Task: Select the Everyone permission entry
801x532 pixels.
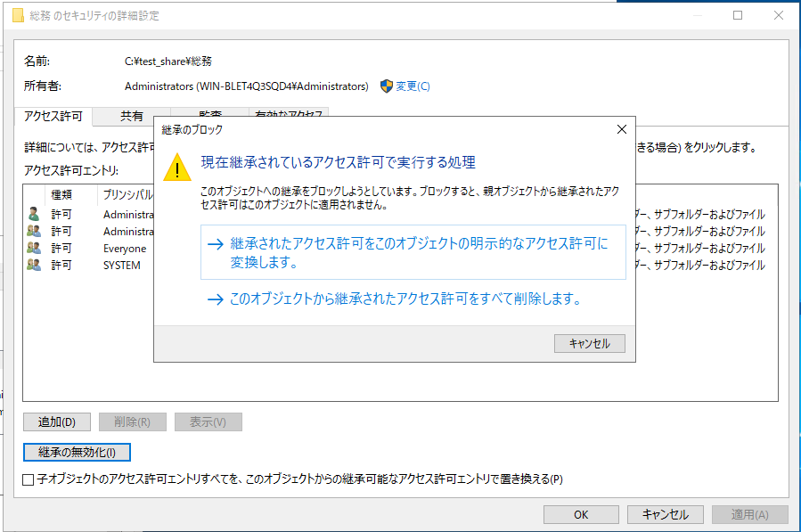Action: pyautogui.click(x=400, y=249)
